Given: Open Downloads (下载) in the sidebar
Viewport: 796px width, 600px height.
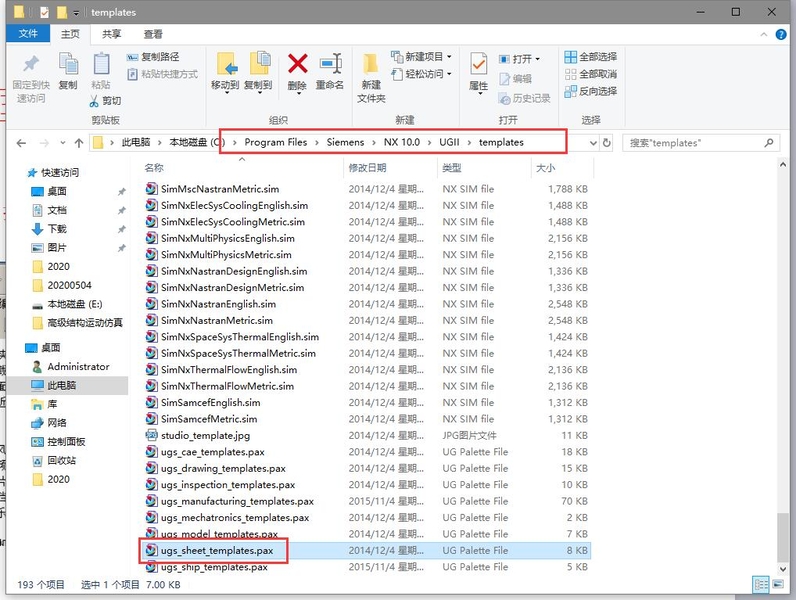Looking at the screenshot, I should [x=50, y=229].
